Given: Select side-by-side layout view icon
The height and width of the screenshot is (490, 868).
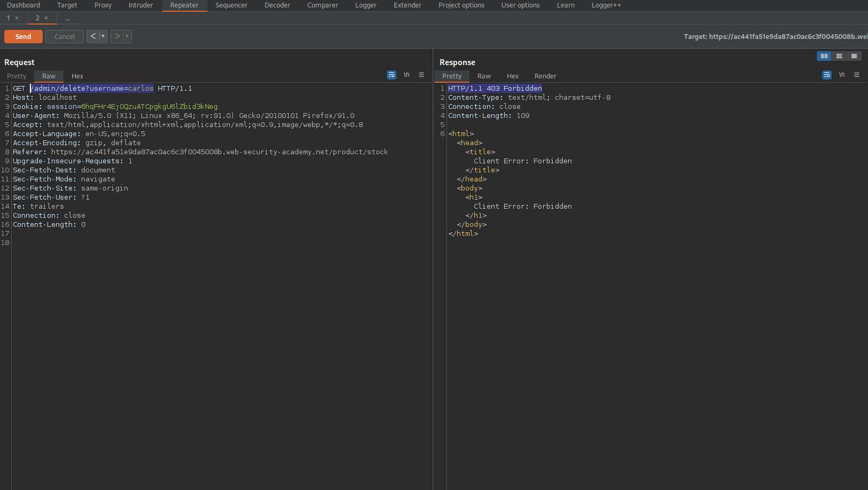Looking at the screenshot, I should tap(824, 56).
